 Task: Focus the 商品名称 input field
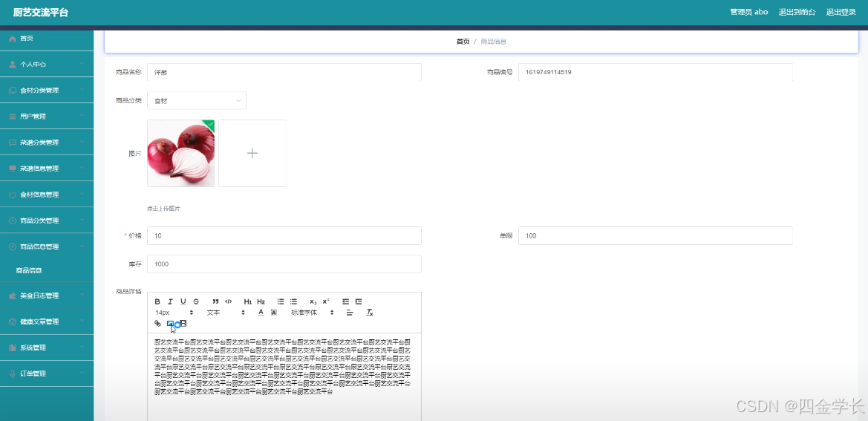click(x=284, y=72)
